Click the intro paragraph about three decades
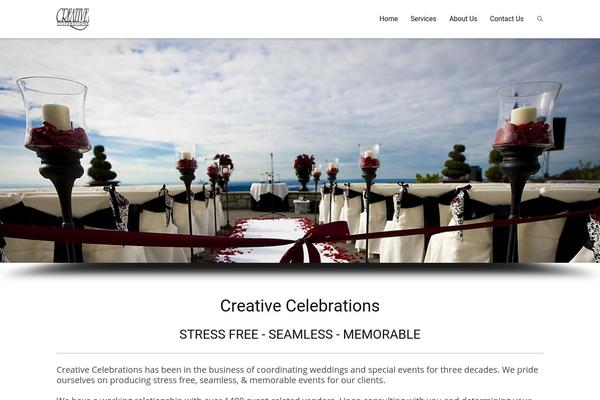This screenshot has height=400, width=600. coord(297,375)
